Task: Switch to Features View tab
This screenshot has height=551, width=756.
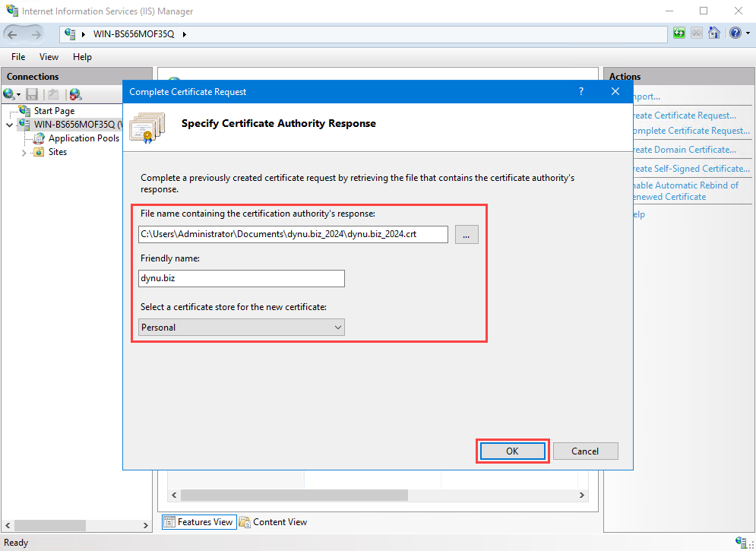Action: point(199,522)
